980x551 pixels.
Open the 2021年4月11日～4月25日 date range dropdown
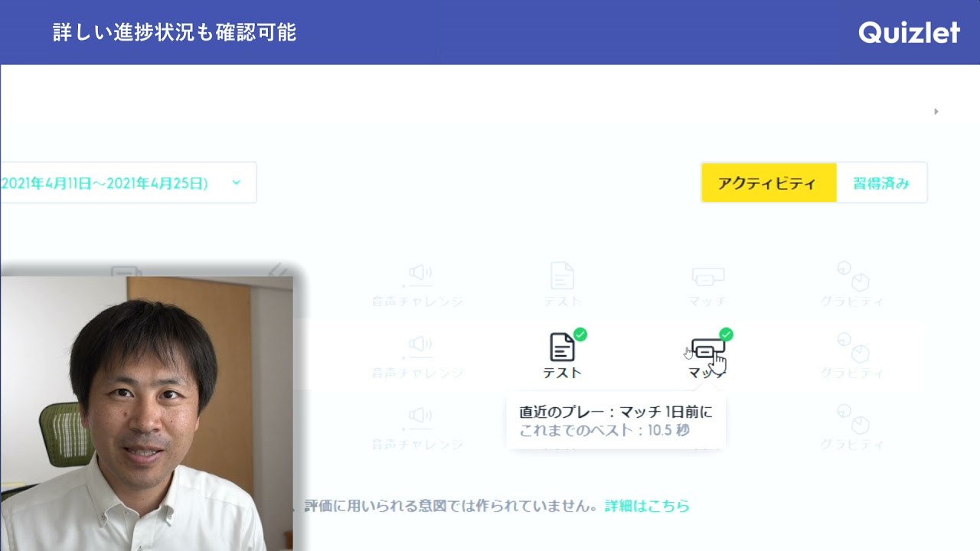128,183
